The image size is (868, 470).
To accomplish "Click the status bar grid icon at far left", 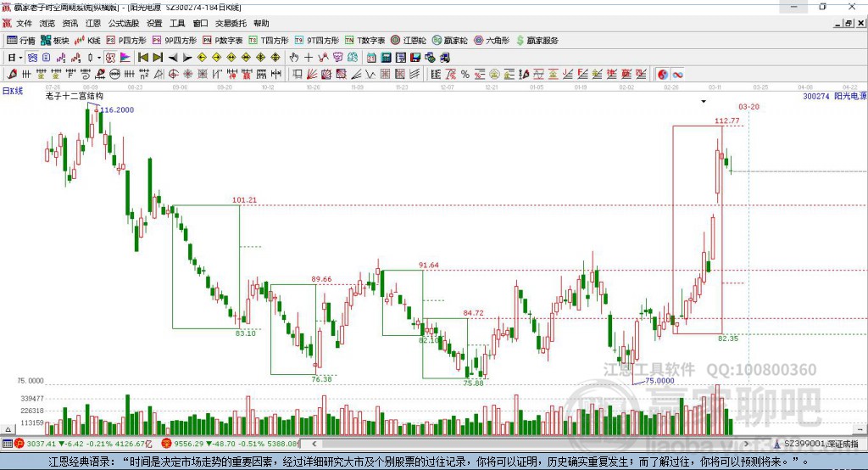I will pos(7,444).
